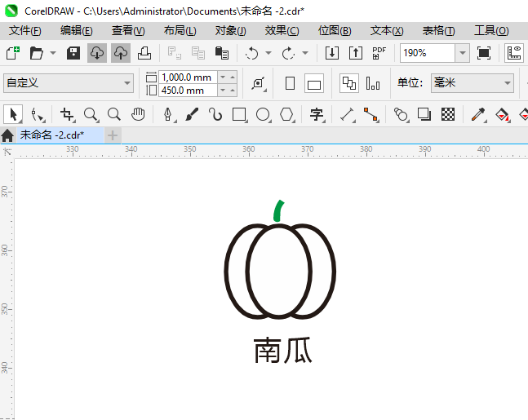Open the 文件(F) menu

point(25,31)
